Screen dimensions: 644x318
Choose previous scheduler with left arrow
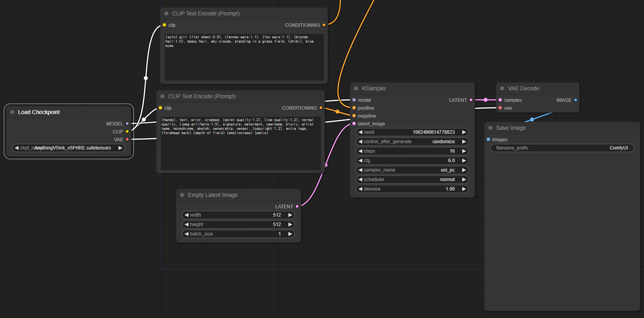(x=360, y=180)
